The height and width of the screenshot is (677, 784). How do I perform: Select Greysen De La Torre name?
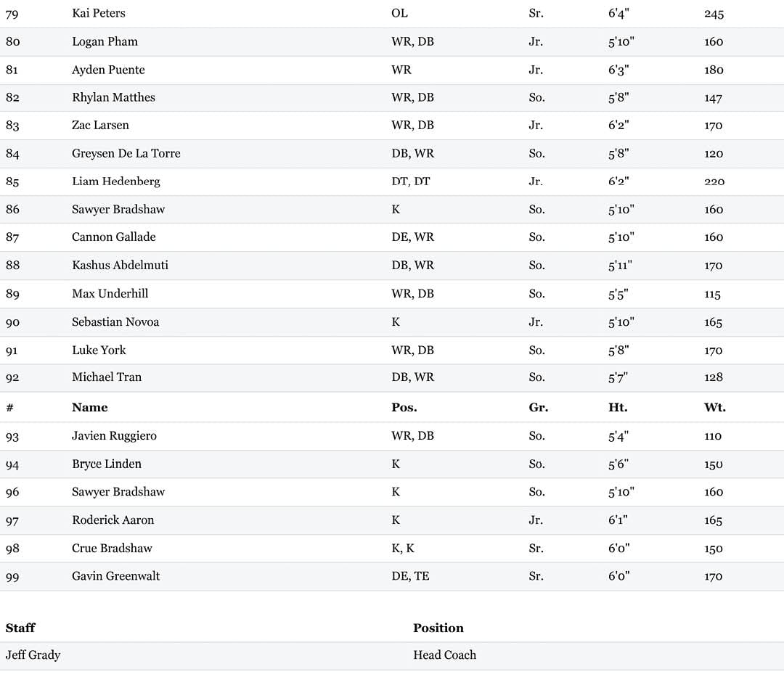[126, 153]
